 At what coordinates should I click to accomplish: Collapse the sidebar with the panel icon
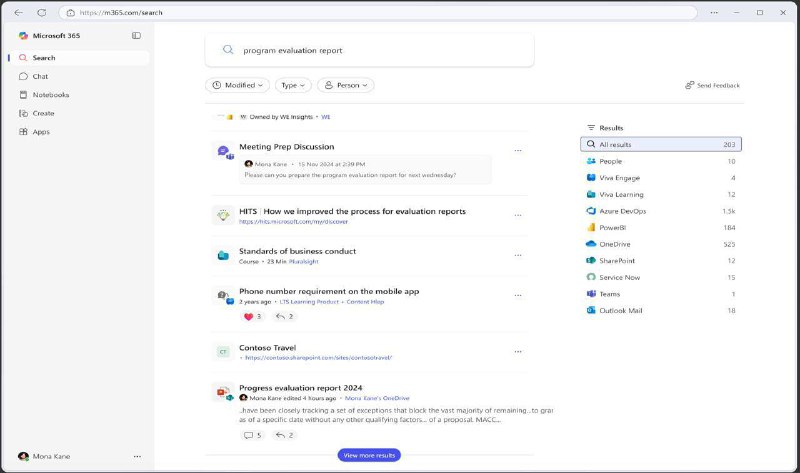136,36
